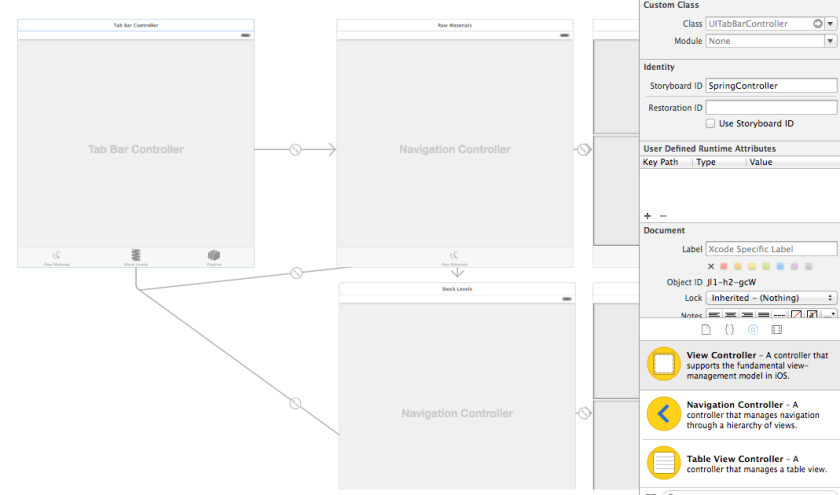Image resolution: width=840 pixels, height=495 pixels.
Task: Select the View Controller library icon
Action: click(x=662, y=364)
